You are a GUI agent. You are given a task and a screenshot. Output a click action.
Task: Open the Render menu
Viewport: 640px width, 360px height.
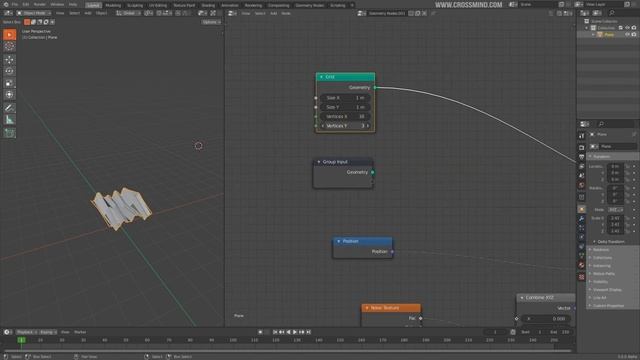(x=40, y=4)
